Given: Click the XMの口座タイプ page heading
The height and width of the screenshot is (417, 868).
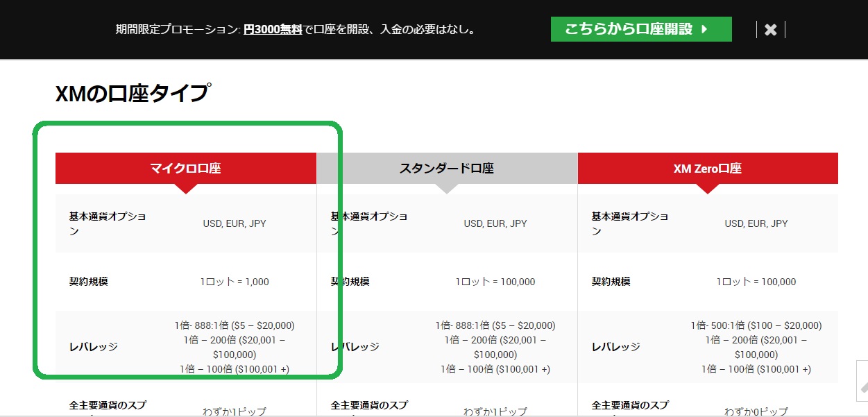Looking at the screenshot, I should coord(133,93).
